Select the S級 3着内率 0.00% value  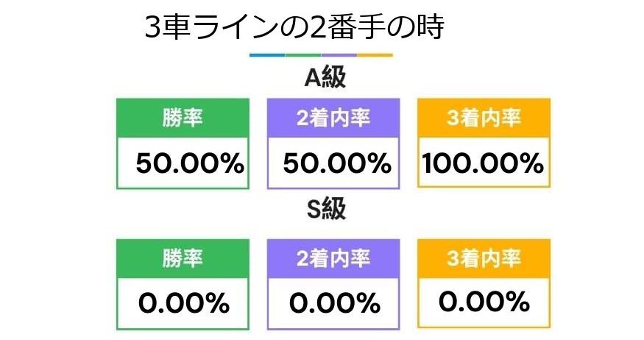point(484,302)
